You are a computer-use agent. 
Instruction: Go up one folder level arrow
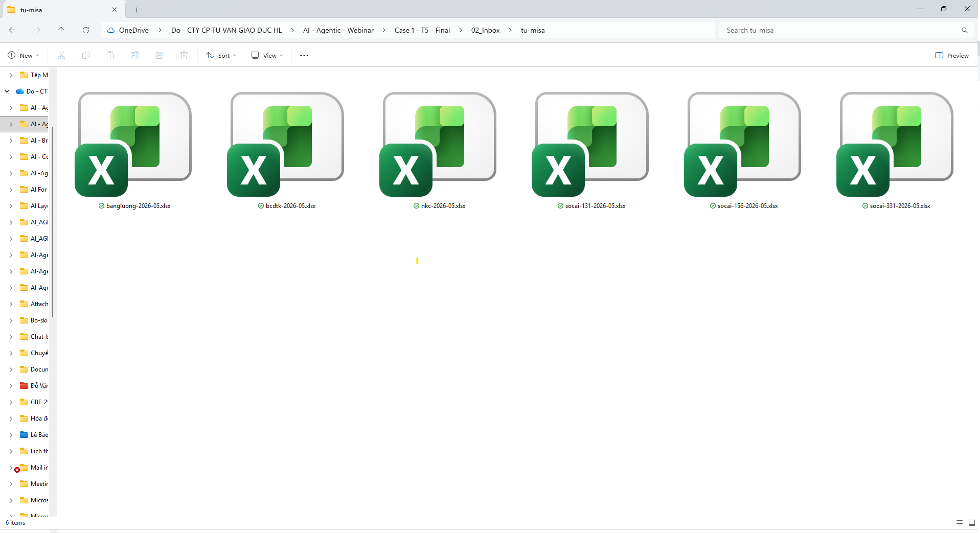[x=61, y=30]
